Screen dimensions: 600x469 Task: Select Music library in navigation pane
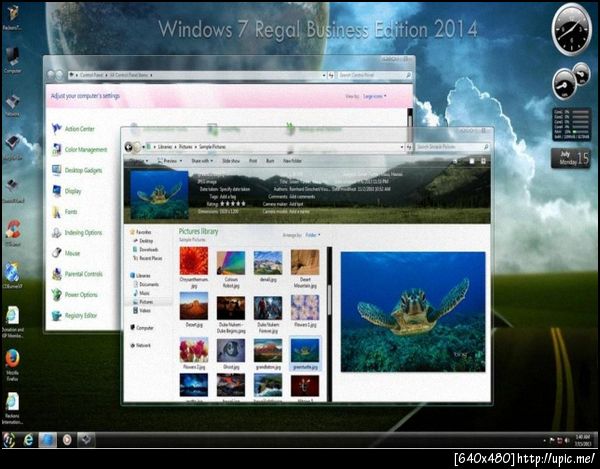[x=142, y=293]
